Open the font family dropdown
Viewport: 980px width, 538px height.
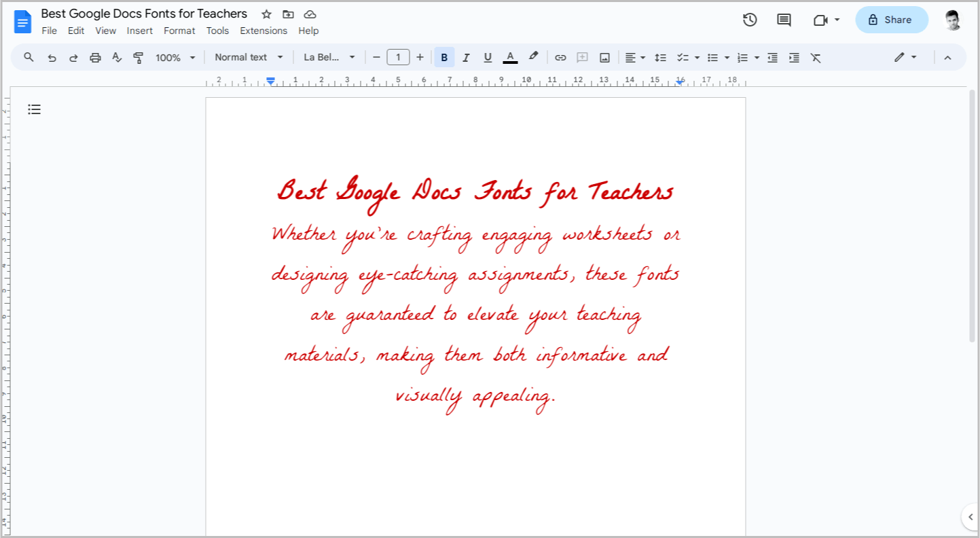tap(329, 57)
